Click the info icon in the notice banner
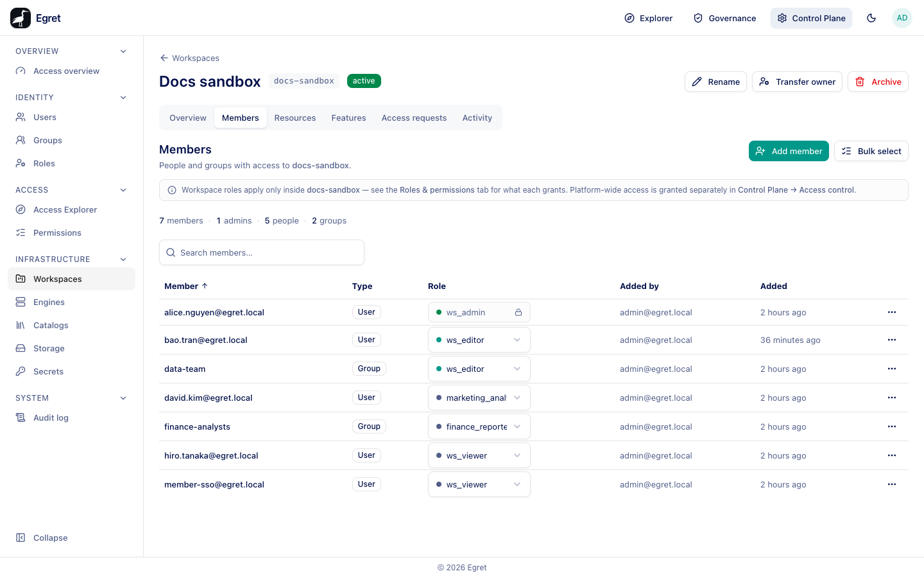 (x=172, y=190)
